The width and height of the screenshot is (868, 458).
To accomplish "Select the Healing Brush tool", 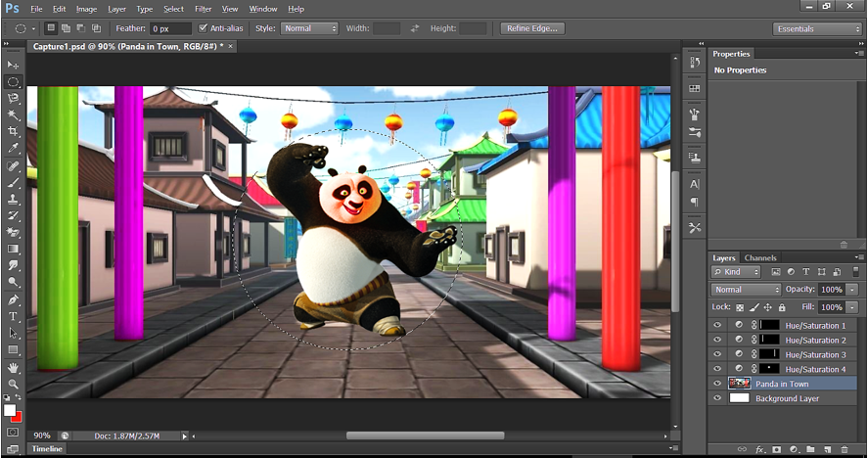I will click(x=13, y=166).
